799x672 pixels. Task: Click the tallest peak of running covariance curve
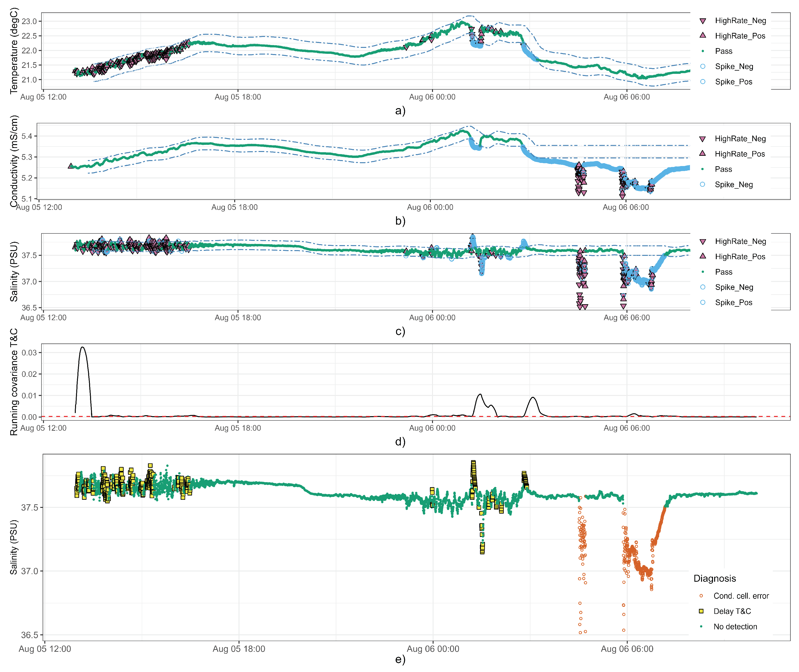82,347
